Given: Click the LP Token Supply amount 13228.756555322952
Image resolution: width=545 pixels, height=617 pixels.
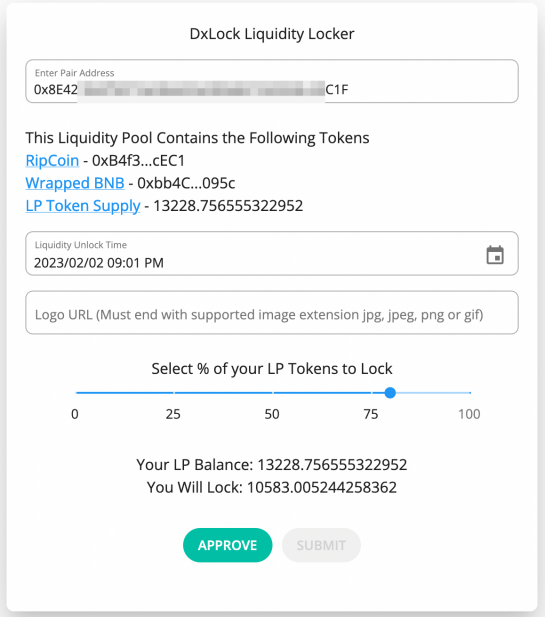Looking at the screenshot, I should (x=228, y=206).
